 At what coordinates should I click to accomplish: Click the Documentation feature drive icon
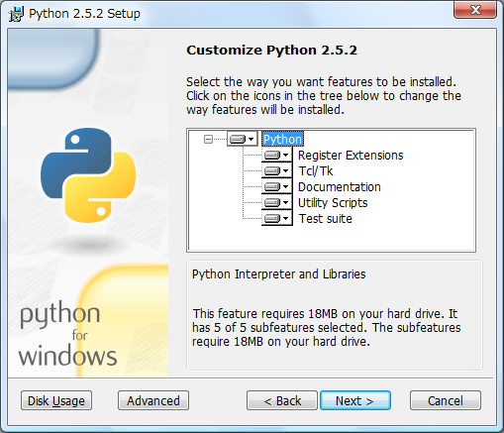tap(272, 186)
